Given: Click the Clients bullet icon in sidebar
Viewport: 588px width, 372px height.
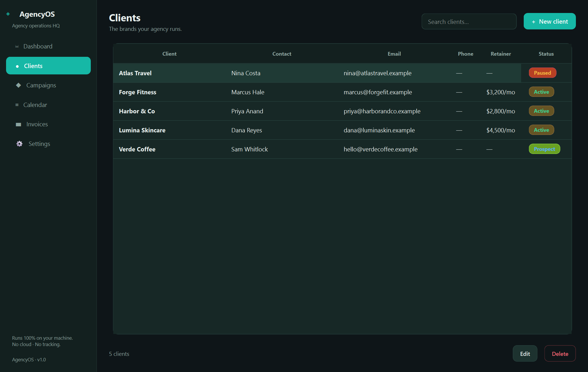Looking at the screenshot, I should tap(17, 66).
